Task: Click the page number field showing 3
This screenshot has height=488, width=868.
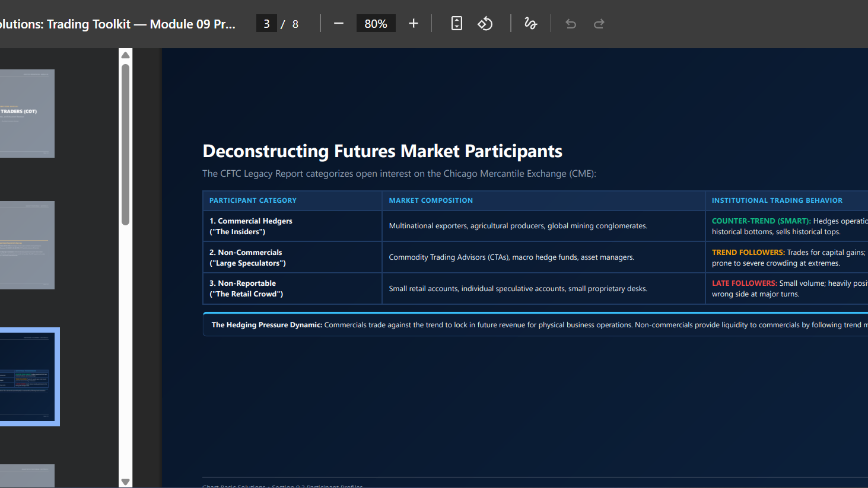Action: [x=266, y=24]
